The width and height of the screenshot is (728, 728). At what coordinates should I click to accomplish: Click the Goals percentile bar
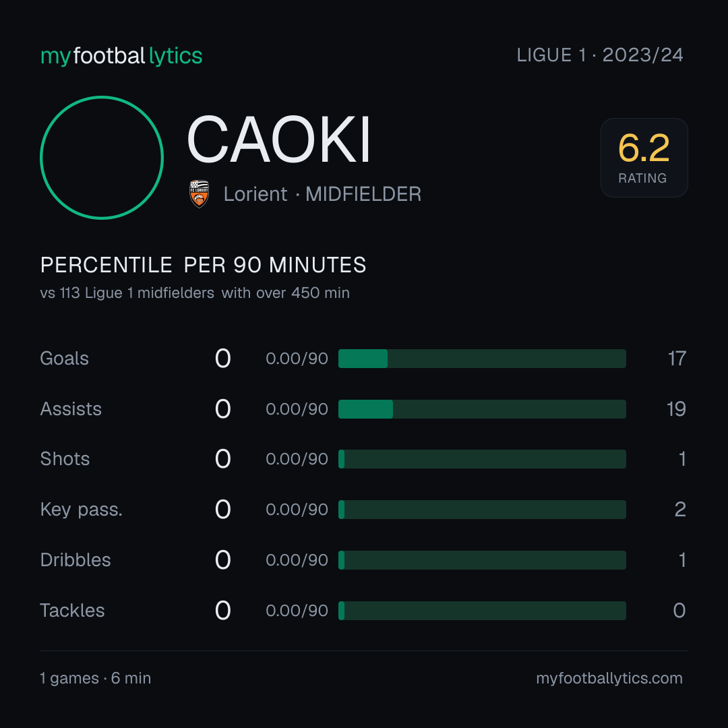point(482,359)
